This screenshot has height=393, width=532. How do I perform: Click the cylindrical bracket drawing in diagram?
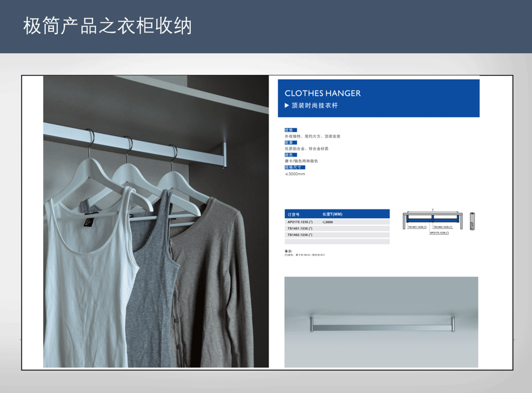(474, 220)
